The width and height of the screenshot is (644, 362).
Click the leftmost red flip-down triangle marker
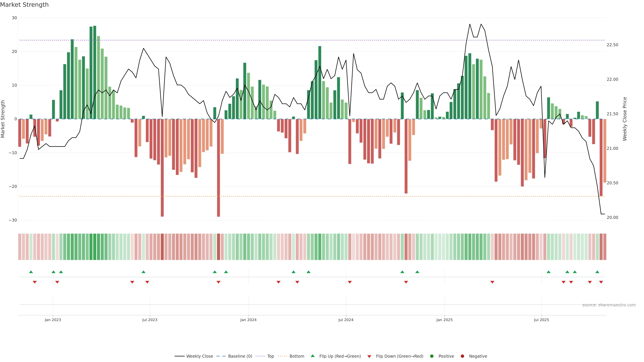tap(35, 282)
